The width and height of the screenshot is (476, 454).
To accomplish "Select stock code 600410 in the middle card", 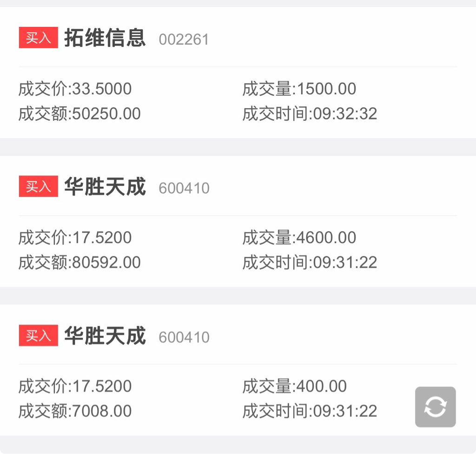I will pos(184,188).
